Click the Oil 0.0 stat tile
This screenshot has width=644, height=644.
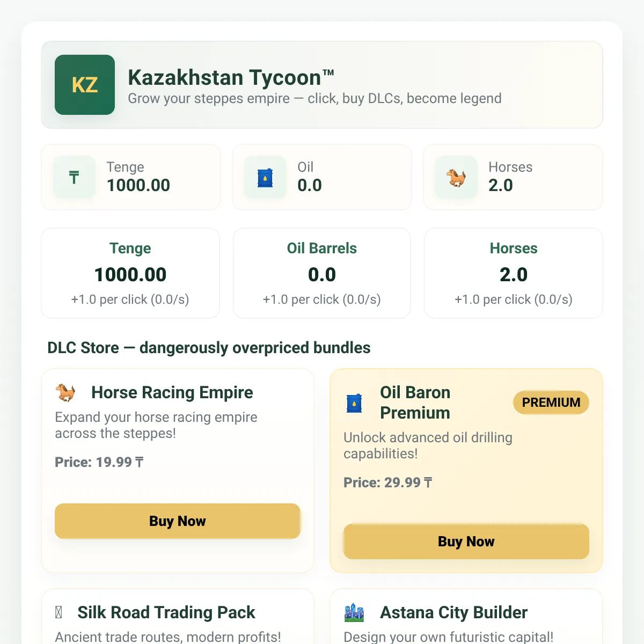coord(322,177)
